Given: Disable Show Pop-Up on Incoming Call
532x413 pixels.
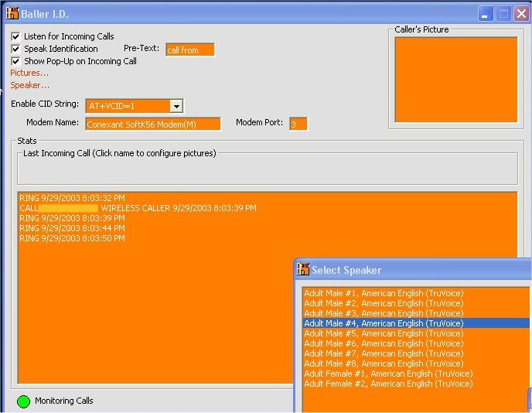Looking at the screenshot, I should click(x=16, y=61).
